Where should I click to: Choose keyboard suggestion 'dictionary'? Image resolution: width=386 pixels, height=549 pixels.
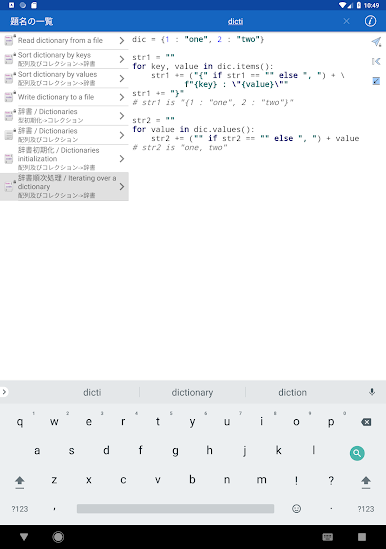click(192, 392)
